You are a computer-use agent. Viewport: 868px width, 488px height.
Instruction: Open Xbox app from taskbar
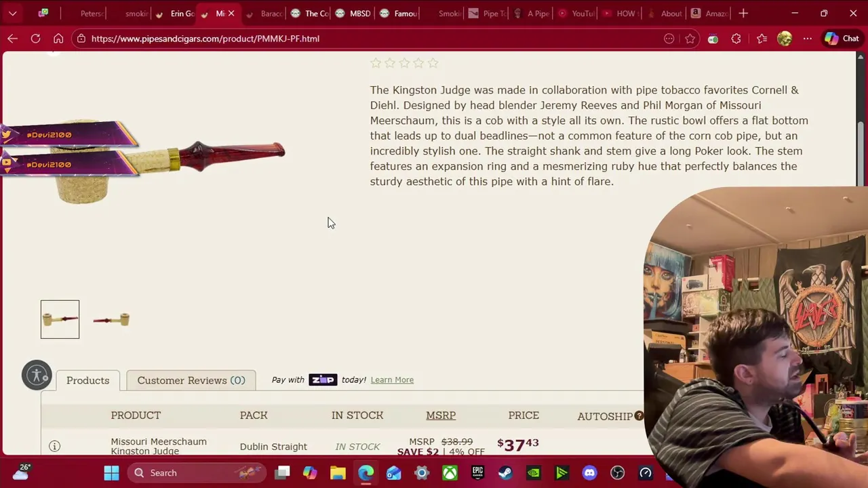(x=450, y=472)
